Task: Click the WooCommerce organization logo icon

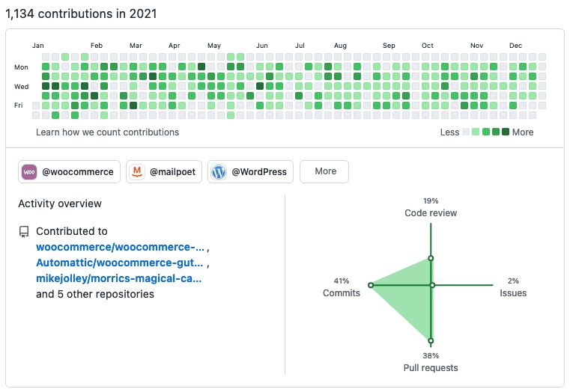Action: click(x=29, y=172)
